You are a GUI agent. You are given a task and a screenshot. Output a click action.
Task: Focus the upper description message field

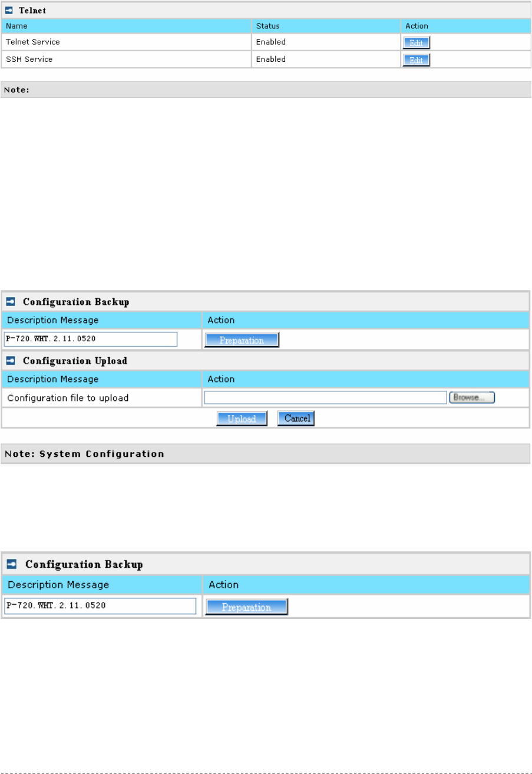[x=91, y=340]
